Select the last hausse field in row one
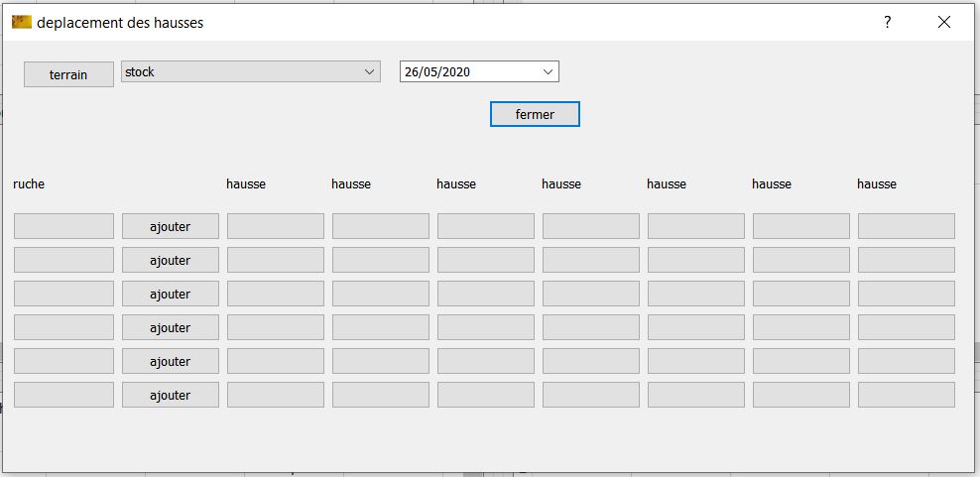The width and height of the screenshot is (980, 477). click(x=906, y=226)
